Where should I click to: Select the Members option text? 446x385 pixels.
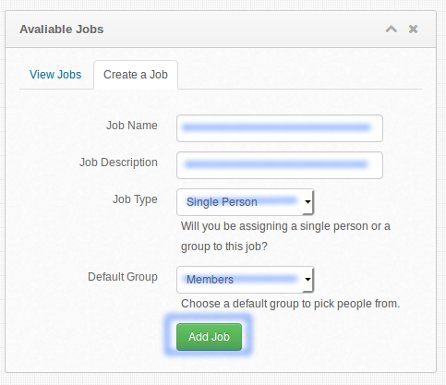pos(210,279)
